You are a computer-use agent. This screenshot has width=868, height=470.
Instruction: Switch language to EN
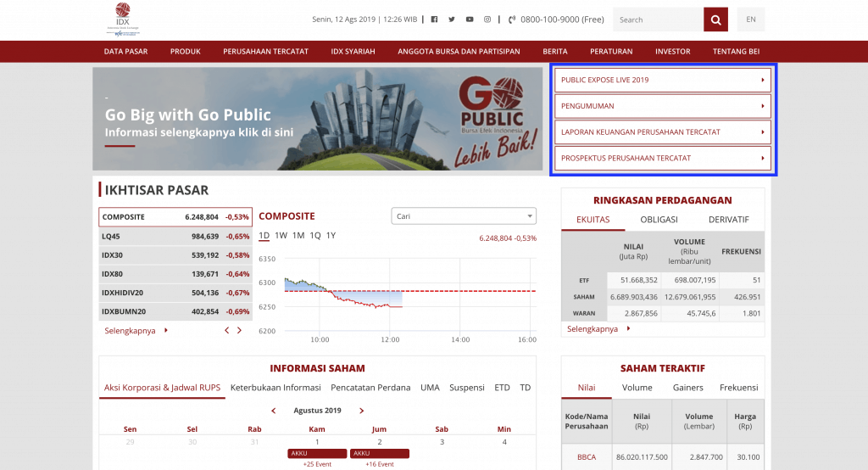(x=751, y=20)
